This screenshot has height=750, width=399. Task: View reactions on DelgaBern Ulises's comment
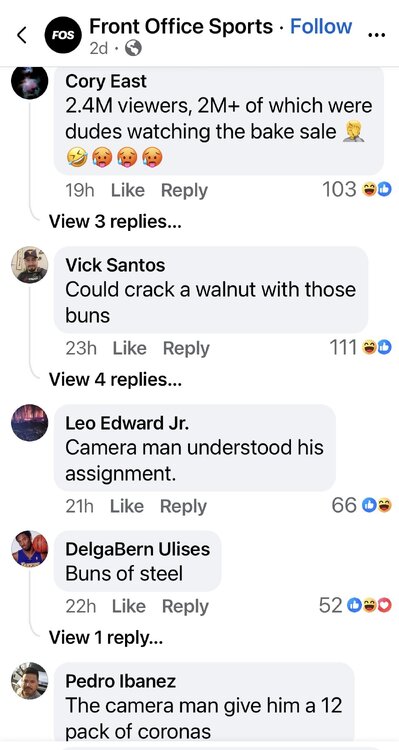click(x=355, y=606)
